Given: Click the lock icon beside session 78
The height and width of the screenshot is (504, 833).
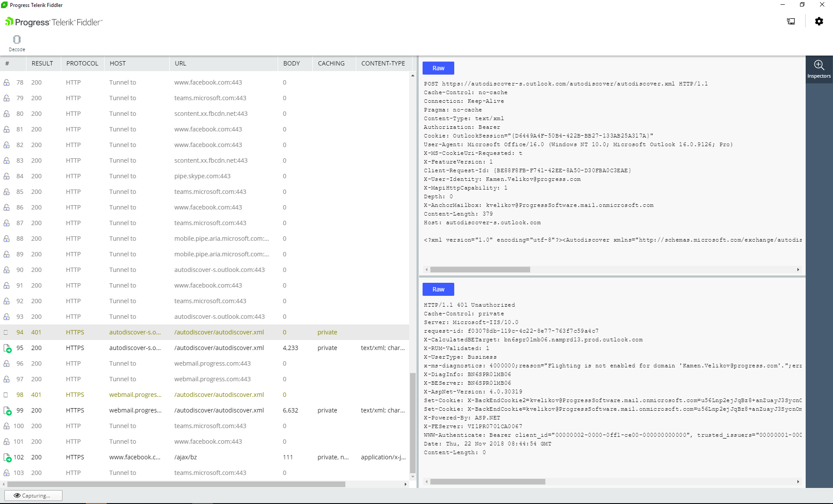Looking at the screenshot, I should click(7, 82).
